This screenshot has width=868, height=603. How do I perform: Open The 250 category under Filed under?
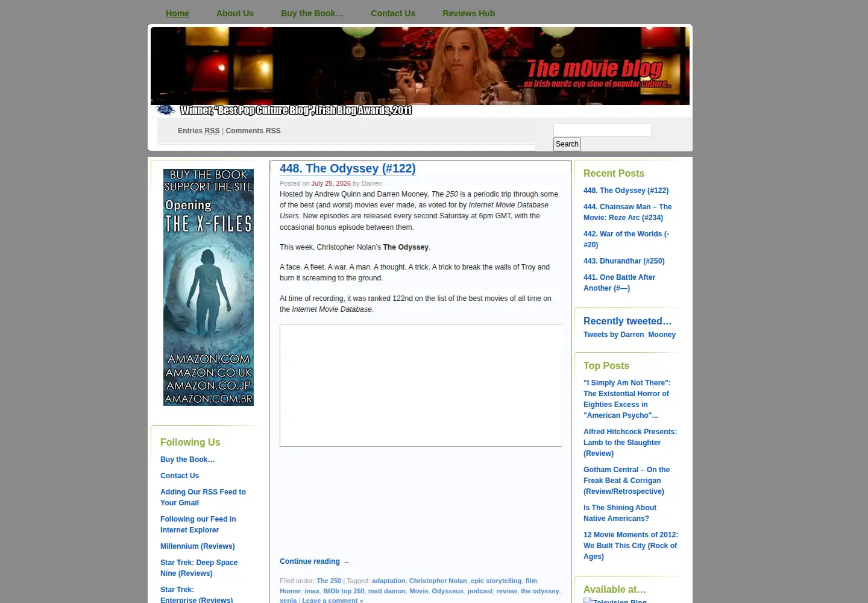(x=329, y=581)
